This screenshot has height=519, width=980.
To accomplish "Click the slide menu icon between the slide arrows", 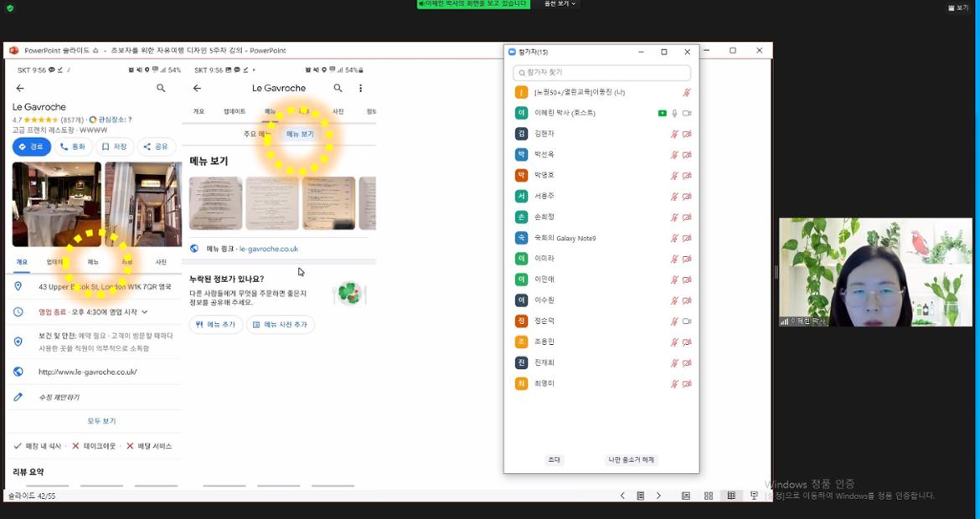I will pos(641,496).
